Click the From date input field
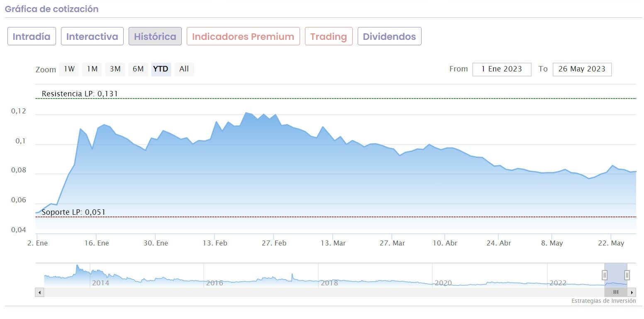Viewport: 644px width, 319px height. click(x=502, y=69)
